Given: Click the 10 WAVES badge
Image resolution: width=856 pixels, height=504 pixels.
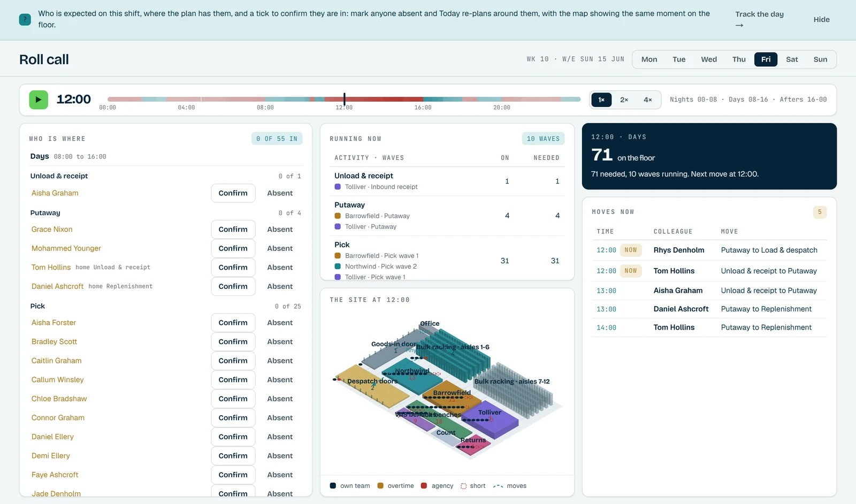Looking at the screenshot, I should [x=543, y=139].
